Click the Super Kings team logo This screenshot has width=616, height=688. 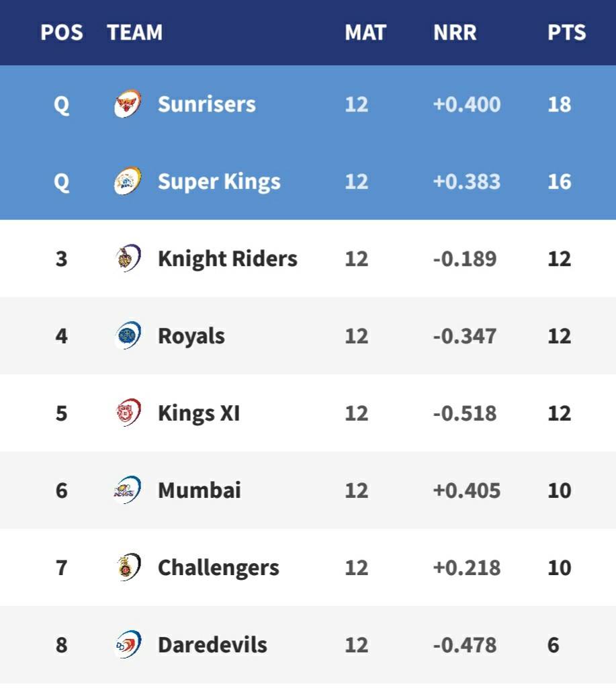coord(128,181)
